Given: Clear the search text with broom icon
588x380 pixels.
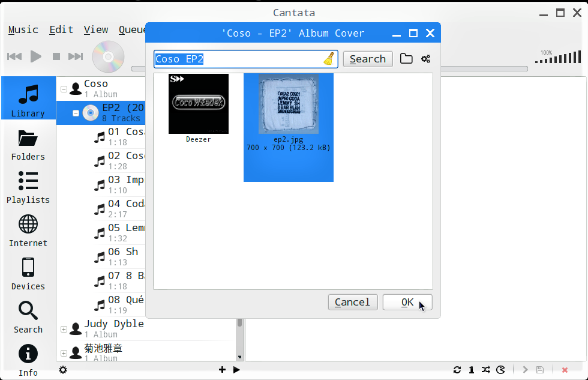Looking at the screenshot, I should tap(329, 59).
